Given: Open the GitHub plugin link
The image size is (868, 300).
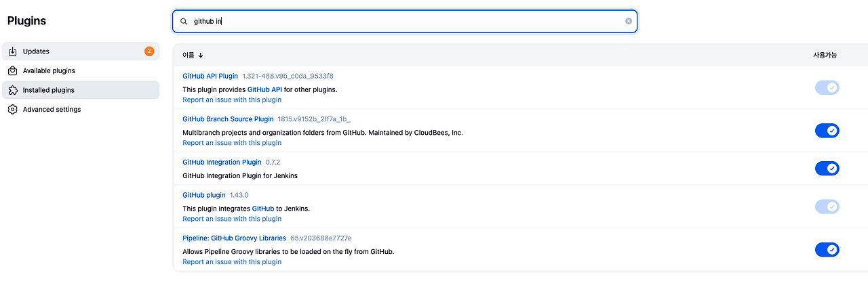Looking at the screenshot, I should 204,195.
